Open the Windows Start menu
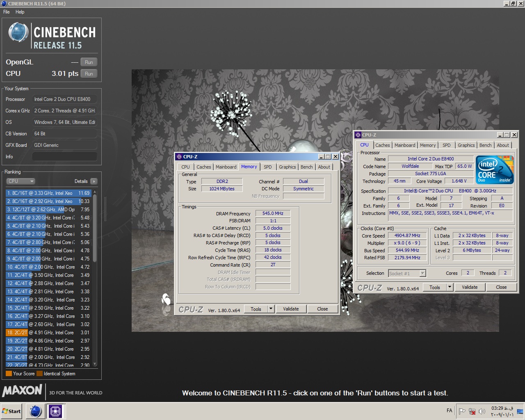This screenshot has width=525, height=420. [11, 411]
